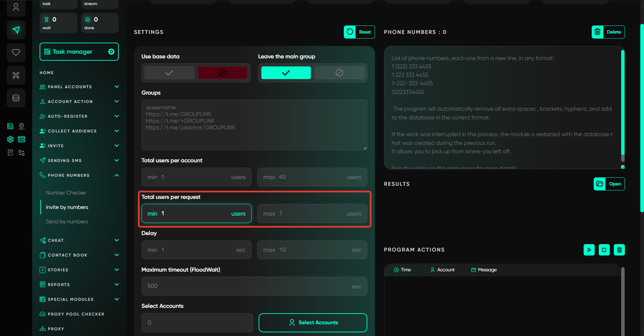Clear program actions with the trash icon

click(619, 250)
